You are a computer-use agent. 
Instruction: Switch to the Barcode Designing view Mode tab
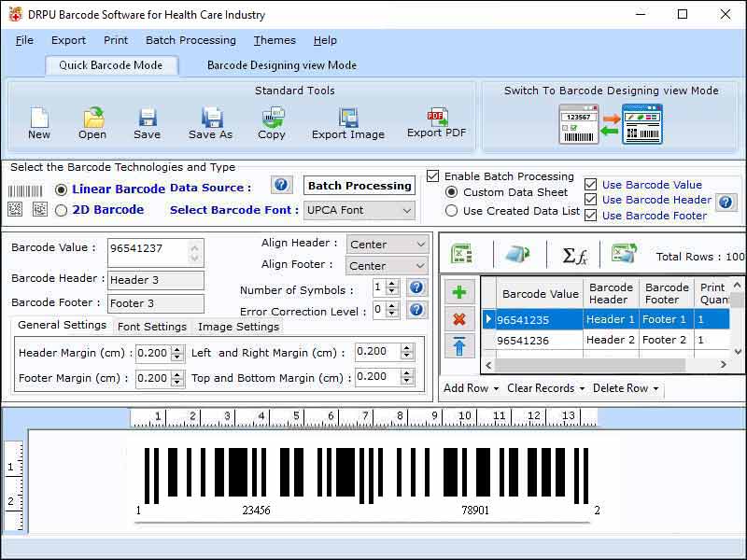282,65
